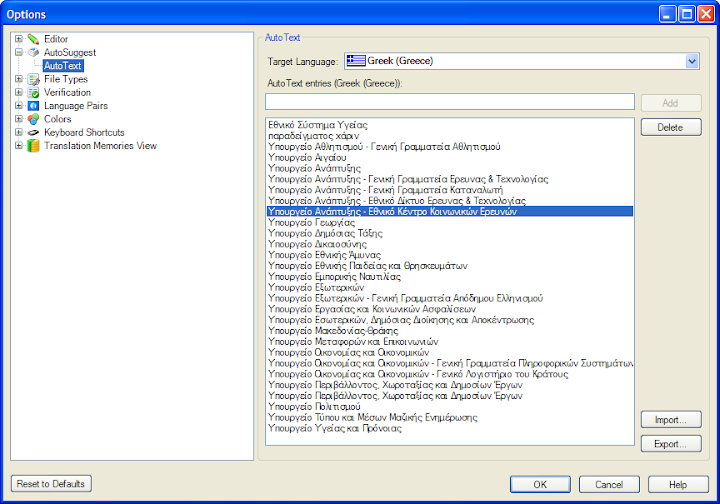Screen dimensions: 720x504
Task: Select the Keyboard Shortcuts tree item
Action: [x=84, y=132]
